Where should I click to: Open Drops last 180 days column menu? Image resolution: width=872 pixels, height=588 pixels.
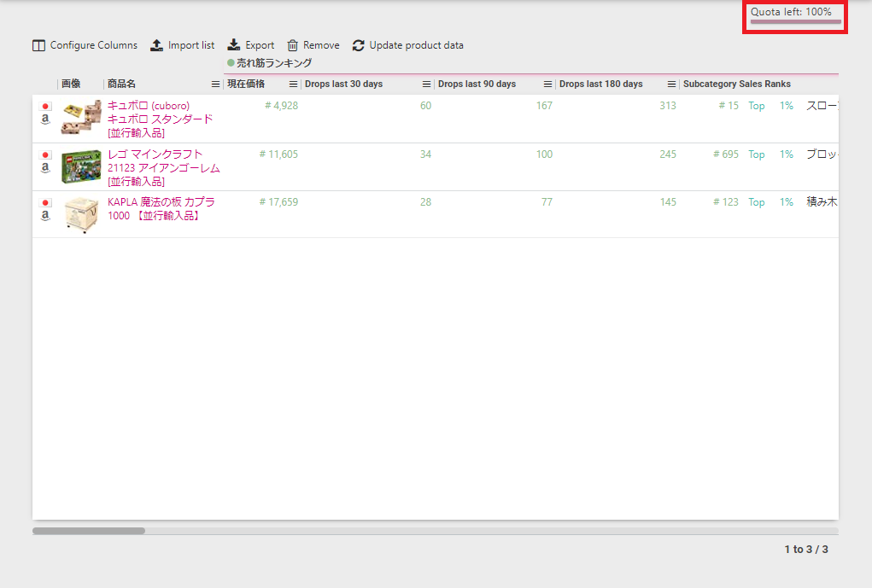click(x=672, y=84)
